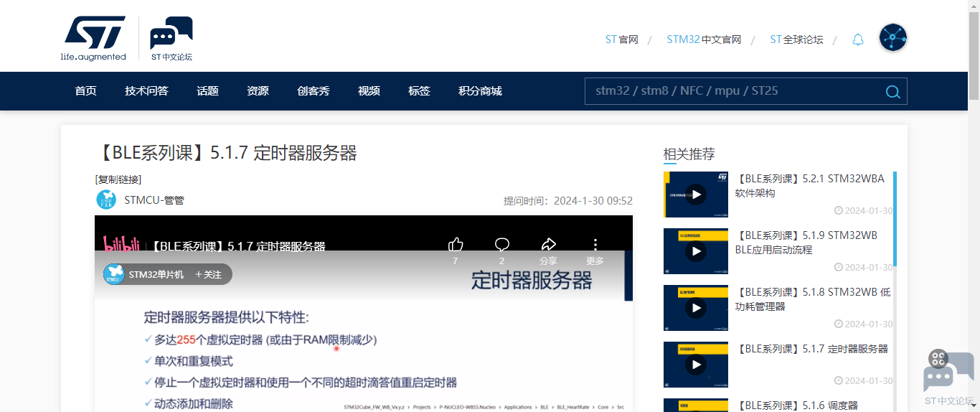Open the 视频 menu item
Viewport: 980px width, 412px height.
pos(369,91)
